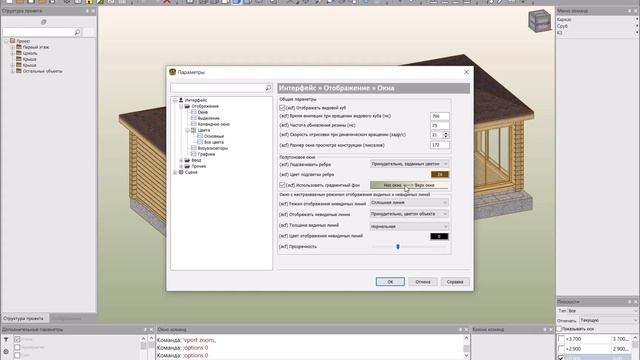Click the filter funnel icon in Дополнительные параметры panel
Image resolution: width=640 pixels, height=360 pixels.
pos(6,339)
